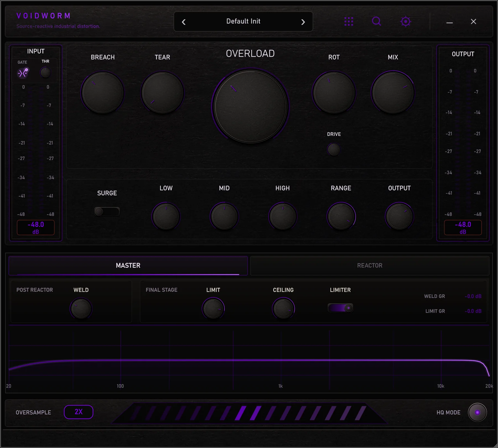Select the MASTER tab
The image size is (498, 448).
pos(128,265)
